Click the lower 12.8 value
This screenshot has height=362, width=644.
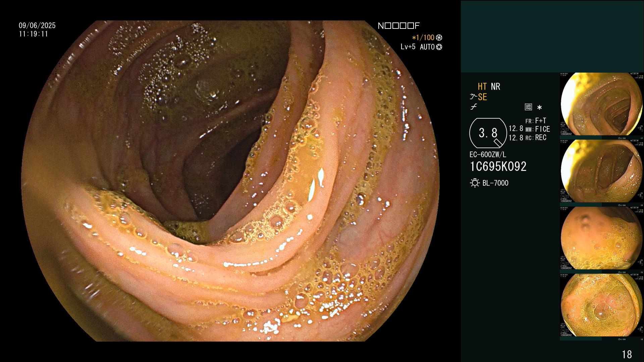[x=516, y=137]
